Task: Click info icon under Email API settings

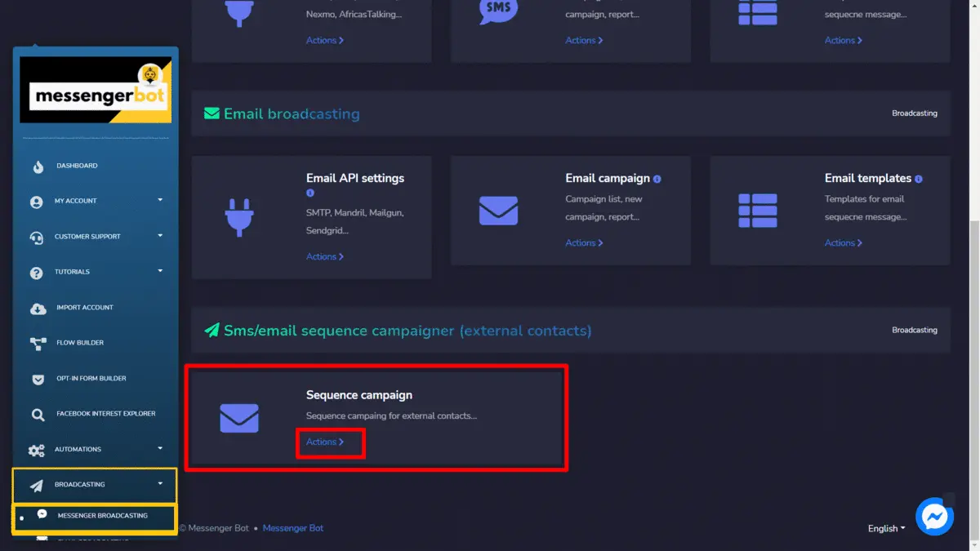Action: tap(310, 193)
